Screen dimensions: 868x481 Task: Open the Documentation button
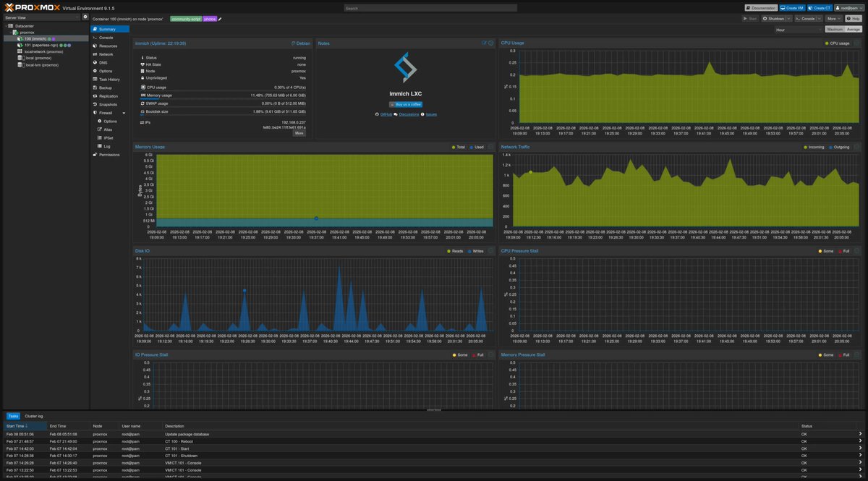coord(761,8)
